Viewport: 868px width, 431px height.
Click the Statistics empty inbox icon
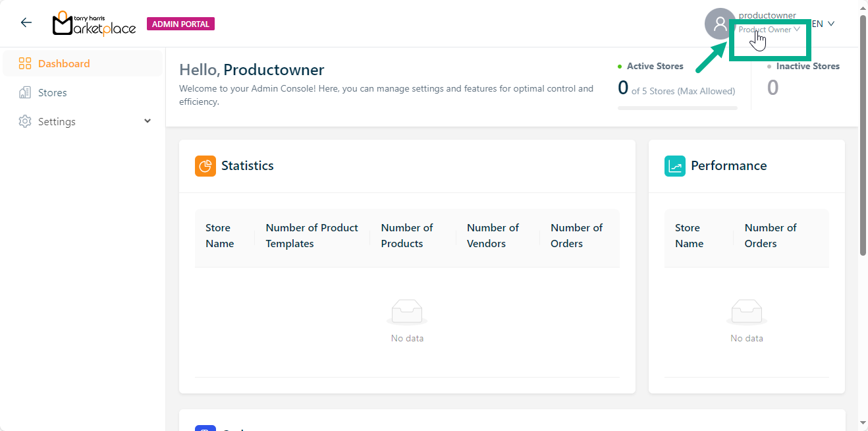(x=407, y=312)
